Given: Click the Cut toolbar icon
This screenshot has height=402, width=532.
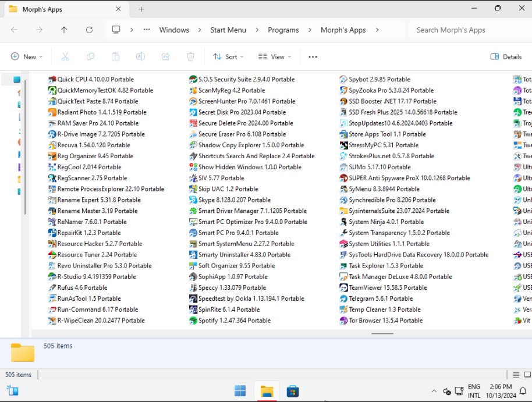Looking at the screenshot, I should pos(65,56).
